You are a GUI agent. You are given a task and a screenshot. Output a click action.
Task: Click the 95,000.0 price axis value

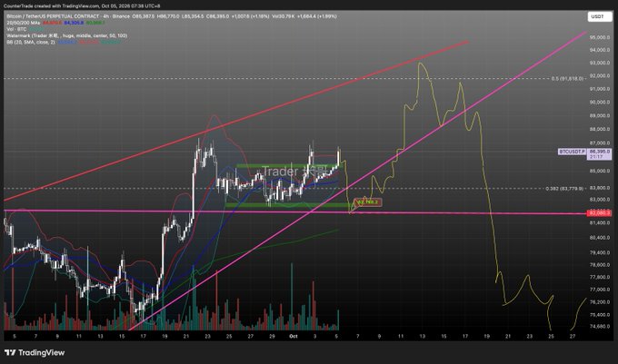(x=600, y=37)
